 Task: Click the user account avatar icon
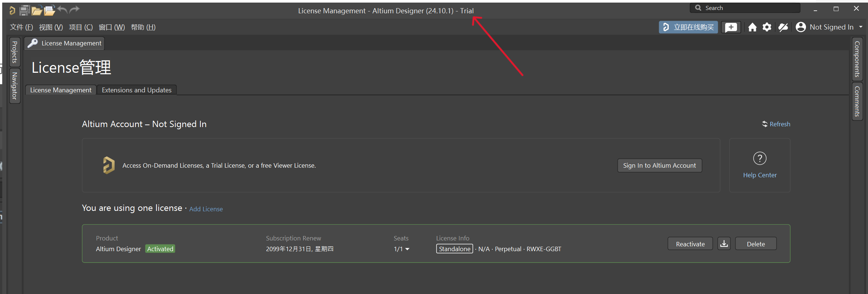(800, 27)
